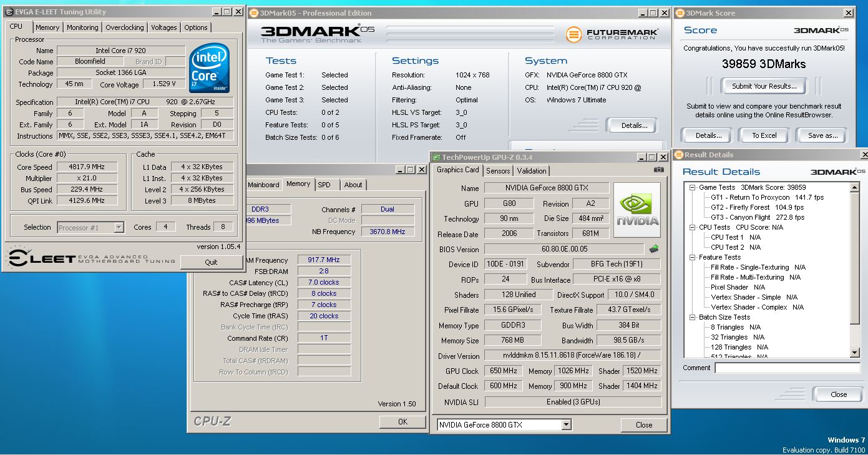This screenshot has height=455, width=868.
Task: Open the Overclocking tab in E-LEET
Action: point(125,27)
